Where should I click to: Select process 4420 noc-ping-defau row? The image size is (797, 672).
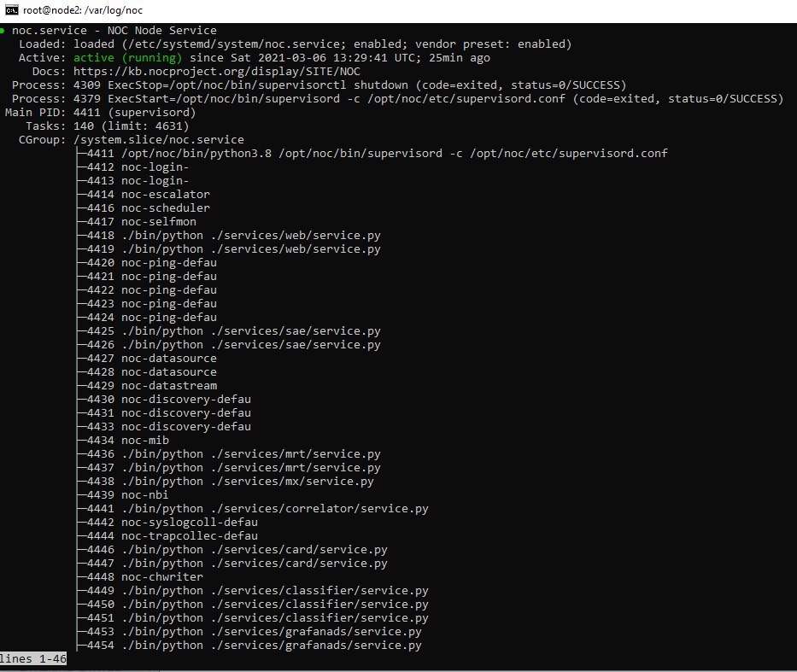pos(147,263)
